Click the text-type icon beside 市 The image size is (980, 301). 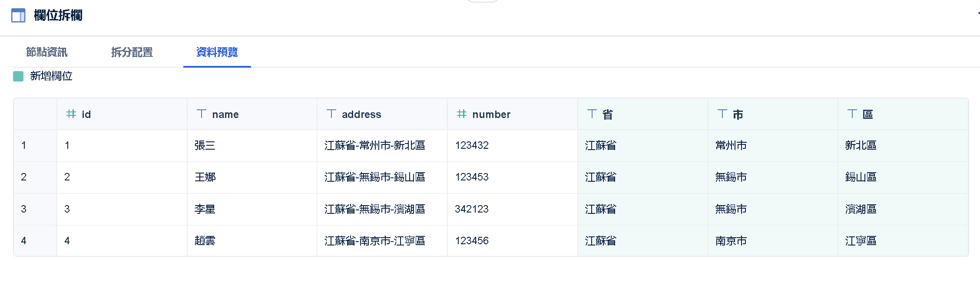722,114
